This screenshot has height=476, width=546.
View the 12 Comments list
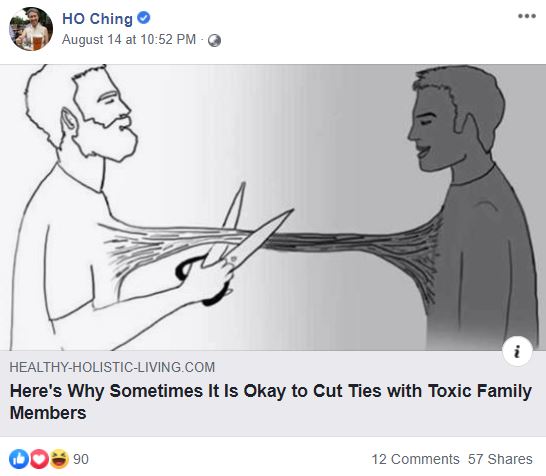[415, 459]
